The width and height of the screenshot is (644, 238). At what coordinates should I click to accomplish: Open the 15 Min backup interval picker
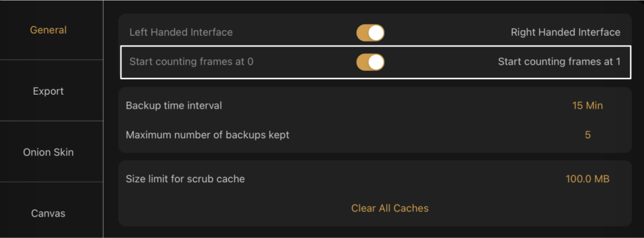[x=587, y=105]
